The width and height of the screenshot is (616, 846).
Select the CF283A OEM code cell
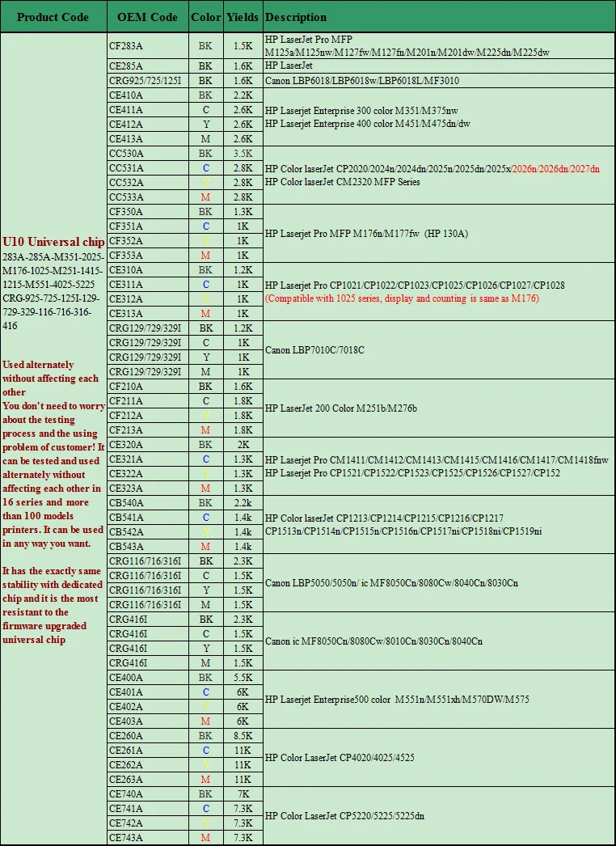click(148, 46)
